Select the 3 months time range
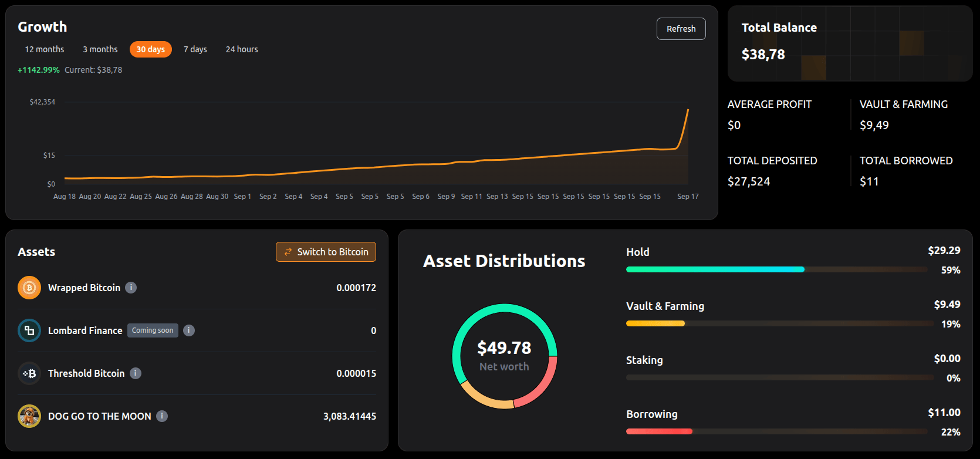Image resolution: width=980 pixels, height=459 pixels. tap(100, 49)
